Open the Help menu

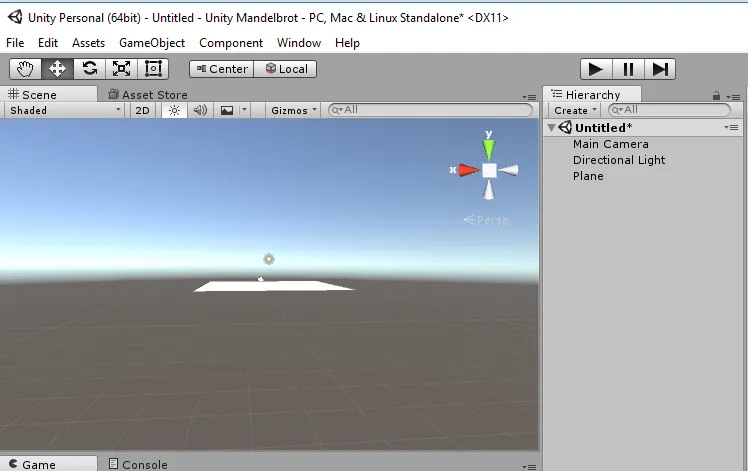coord(347,43)
